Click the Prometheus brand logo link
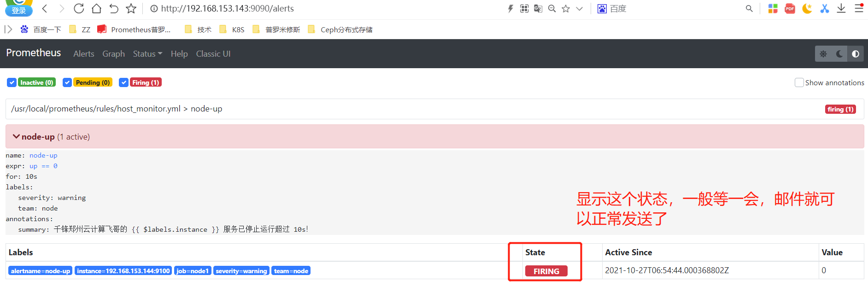The image size is (868, 293). point(34,53)
